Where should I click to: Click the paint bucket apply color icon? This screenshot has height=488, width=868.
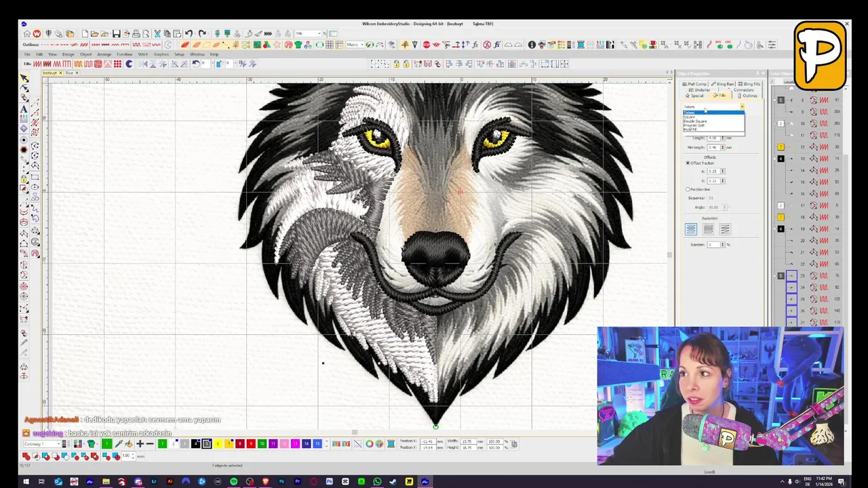(129, 444)
